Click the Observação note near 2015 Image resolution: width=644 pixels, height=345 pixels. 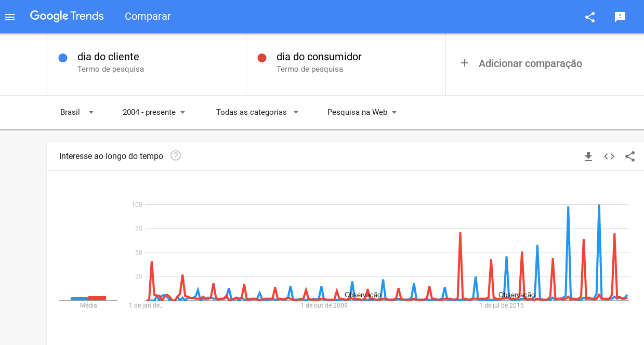tap(517, 295)
